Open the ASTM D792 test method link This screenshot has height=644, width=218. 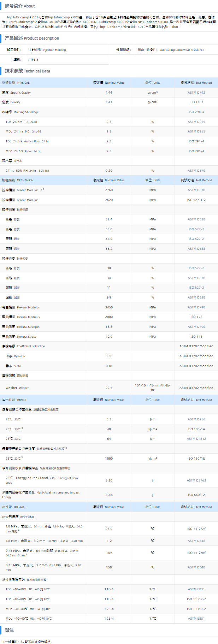(196, 93)
